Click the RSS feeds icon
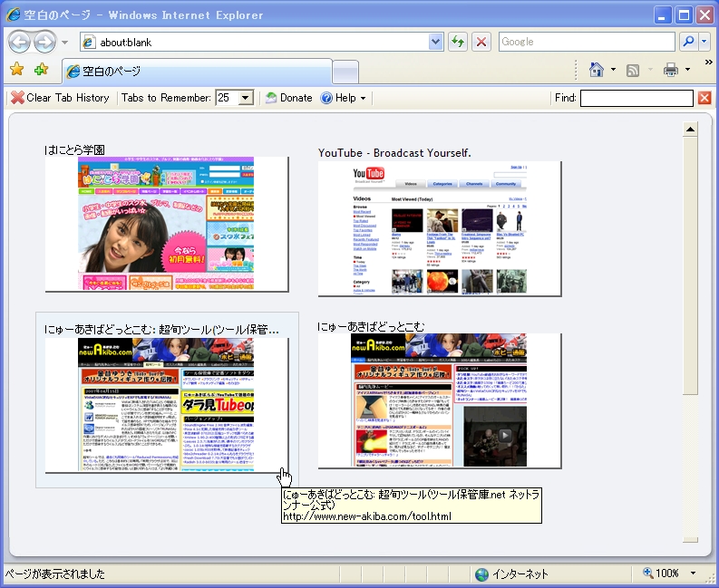 click(633, 70)
